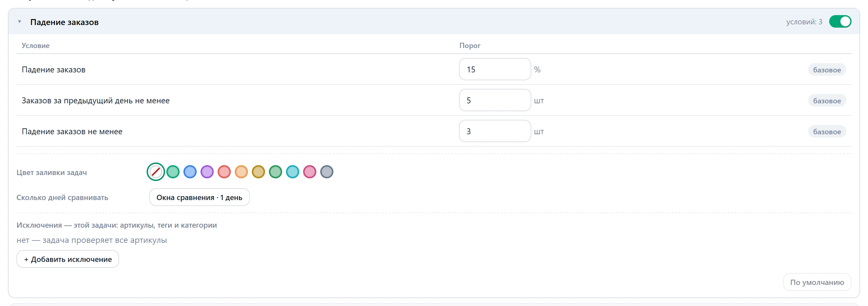
Task: Pick the dark green fill color
Action: (276, 172)
